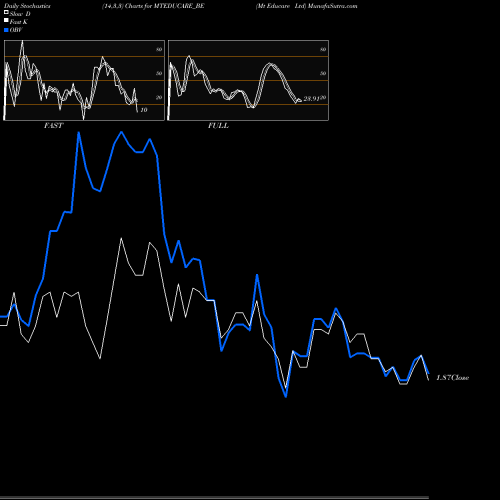500x500 pixels.
Task: Click the 'MunafaSutra.com' text
Action: pos(332,6)
